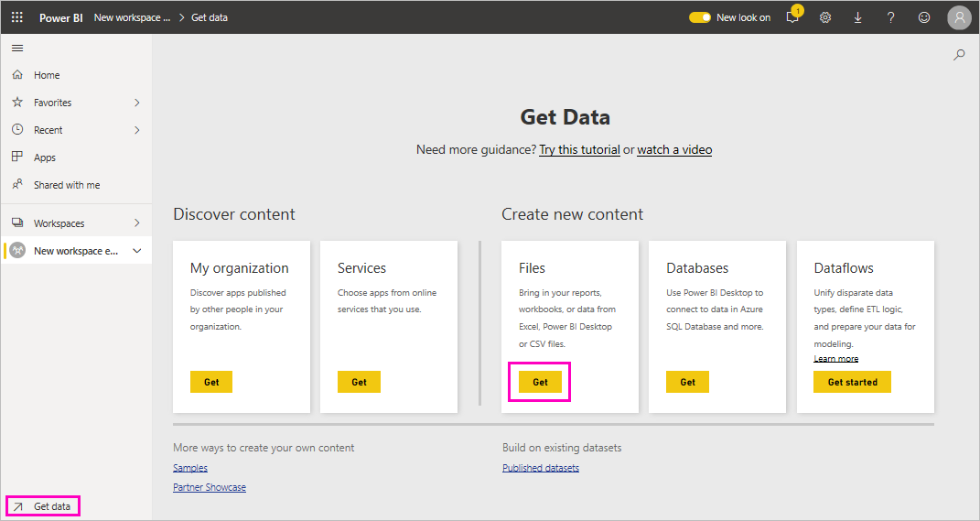
Task: Click the My organization card title
Action: 240,268
